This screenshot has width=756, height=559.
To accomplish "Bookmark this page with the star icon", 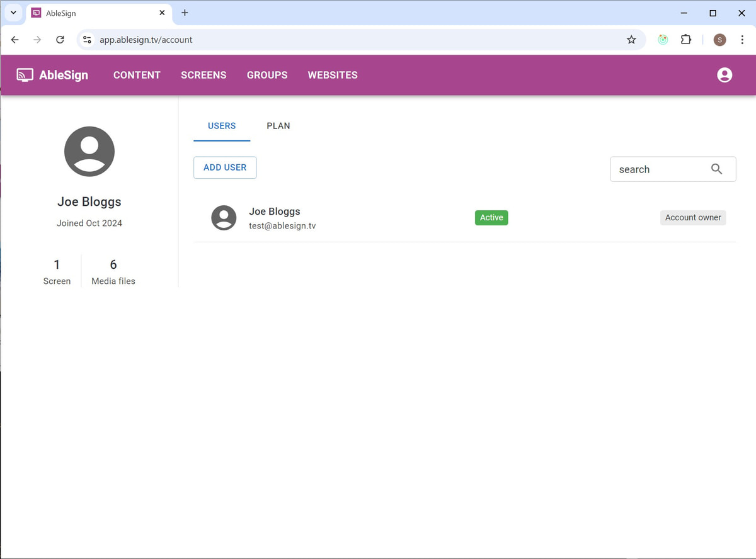I will 631,40.
